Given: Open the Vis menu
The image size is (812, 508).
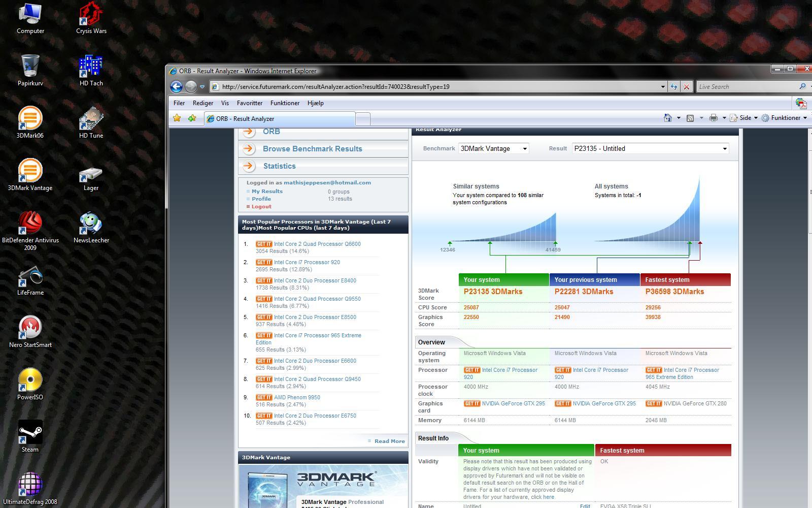Looking at the screenshot, I should pos(225,103).
